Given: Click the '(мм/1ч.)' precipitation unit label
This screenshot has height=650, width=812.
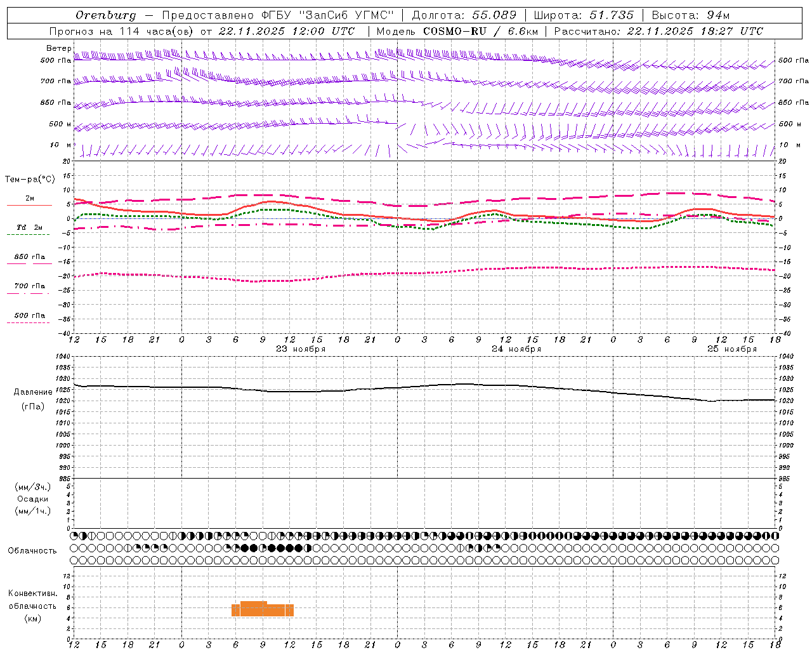Looking at the screenshot, I should [x=33, y=511].
